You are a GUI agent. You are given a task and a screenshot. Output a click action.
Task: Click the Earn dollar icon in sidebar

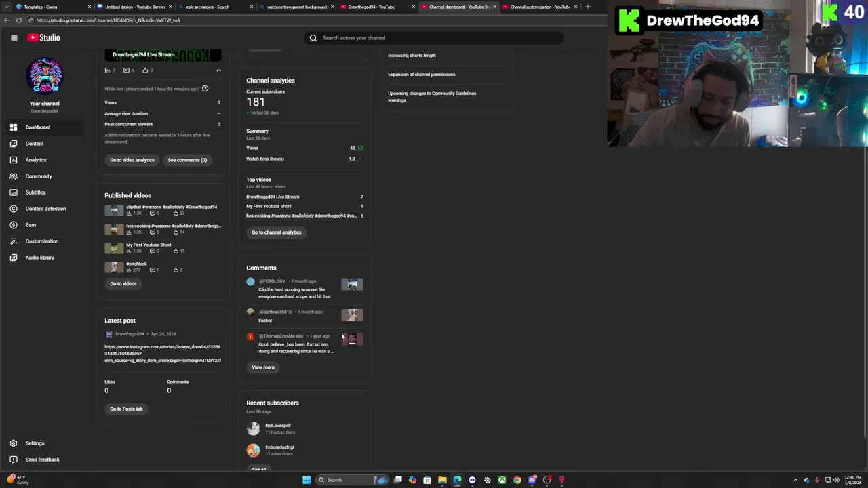[x=14, y=225]
